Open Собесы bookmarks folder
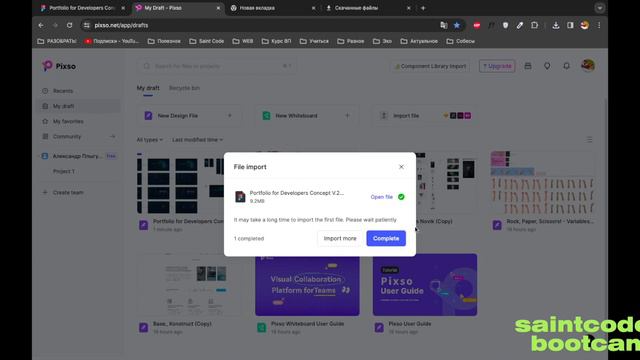Image resolution: width=640 pixels, height=360 pixels. (460, 41)
